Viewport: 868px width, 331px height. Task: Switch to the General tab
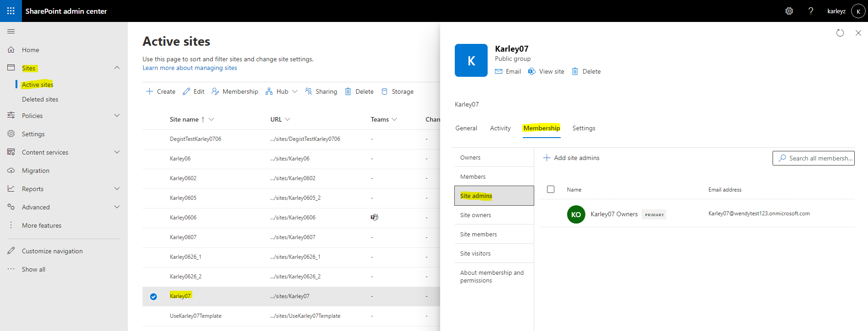466,128
